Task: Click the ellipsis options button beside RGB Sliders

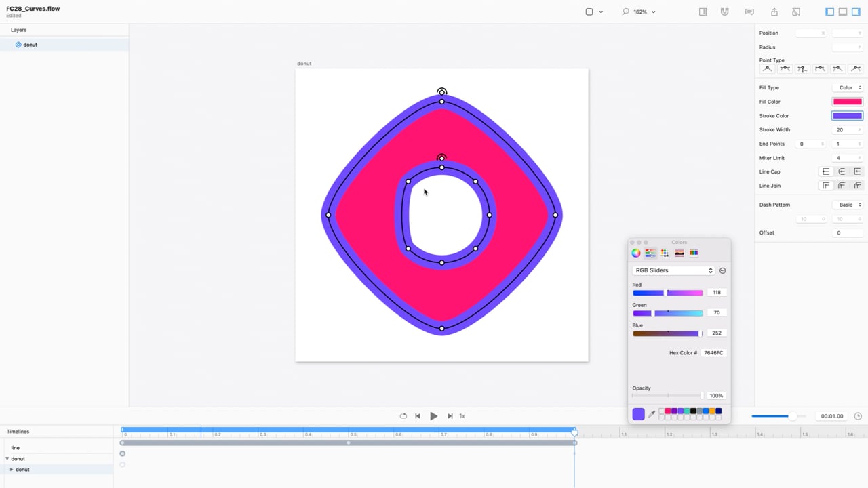Action: coord(723,270)
